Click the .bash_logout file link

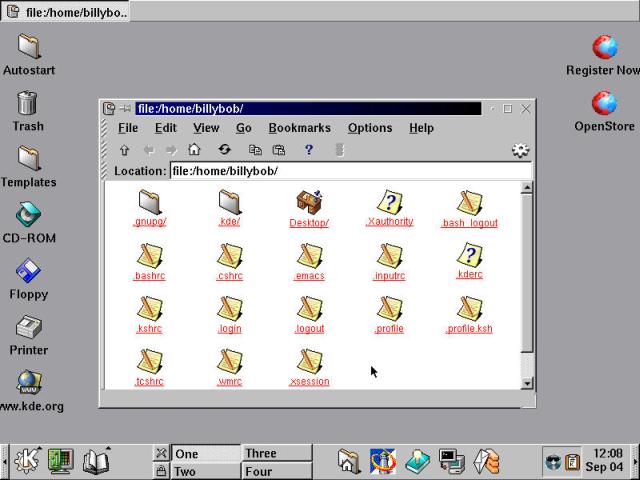tap(469, 223)
